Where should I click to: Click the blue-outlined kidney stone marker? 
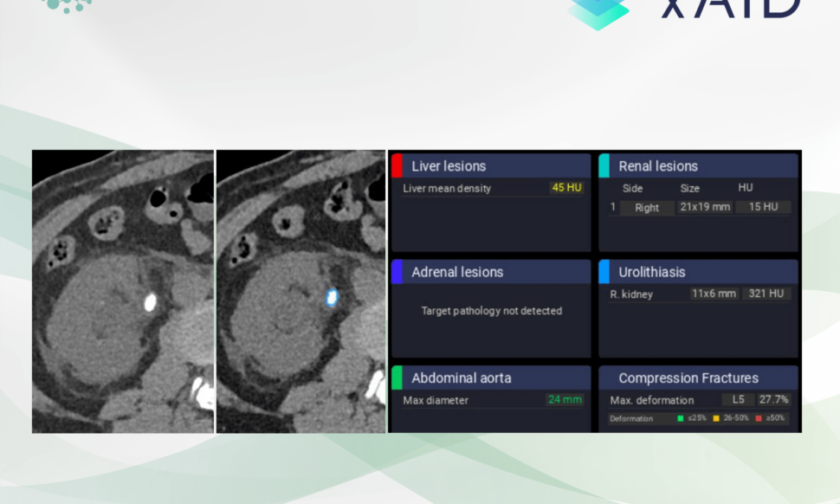tap(333, 297)
